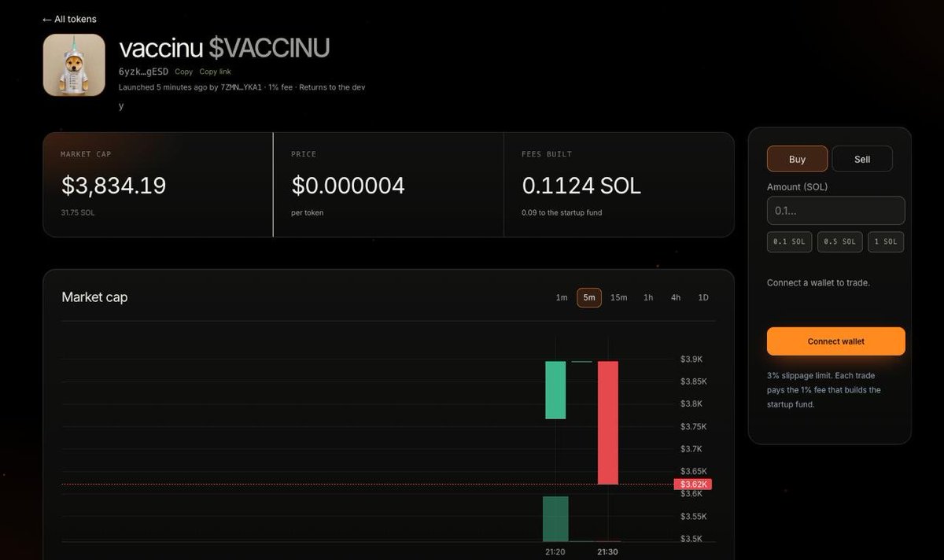Click Copy link next to address
The image size is (944, 560).
click(x=215, y=72)
